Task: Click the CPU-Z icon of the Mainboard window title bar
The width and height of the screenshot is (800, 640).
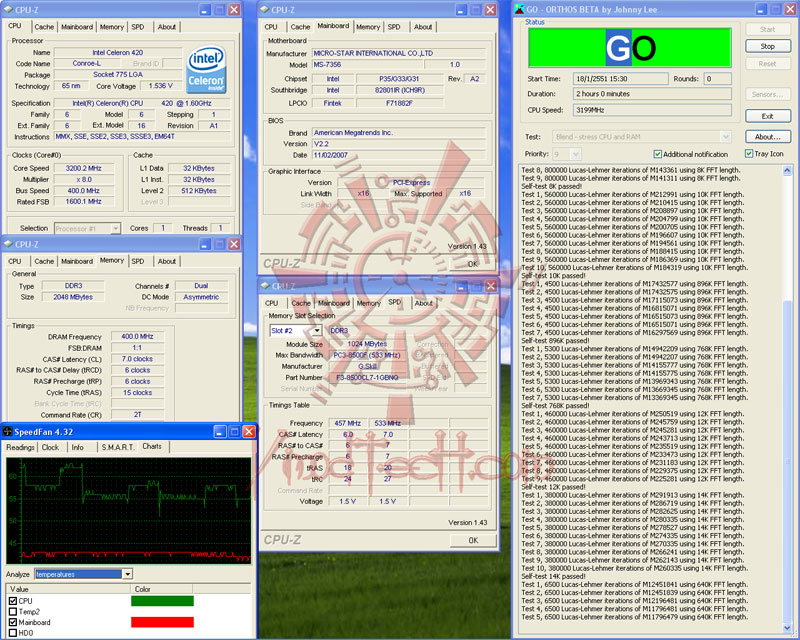Action: point(264,10)
